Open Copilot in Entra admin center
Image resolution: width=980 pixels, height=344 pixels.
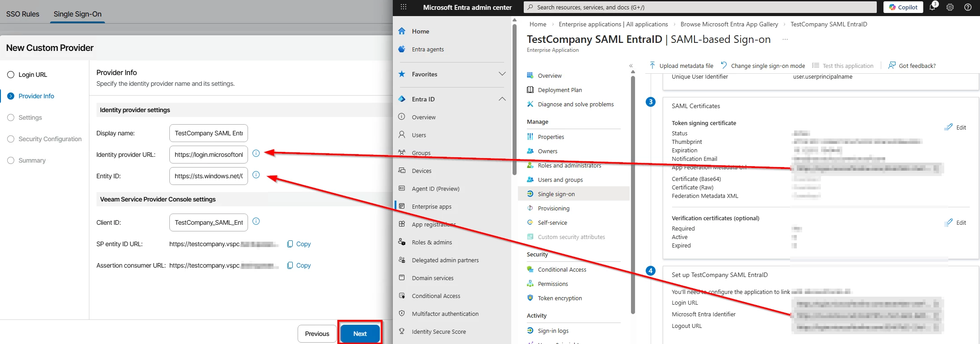(x=903, y=7)
